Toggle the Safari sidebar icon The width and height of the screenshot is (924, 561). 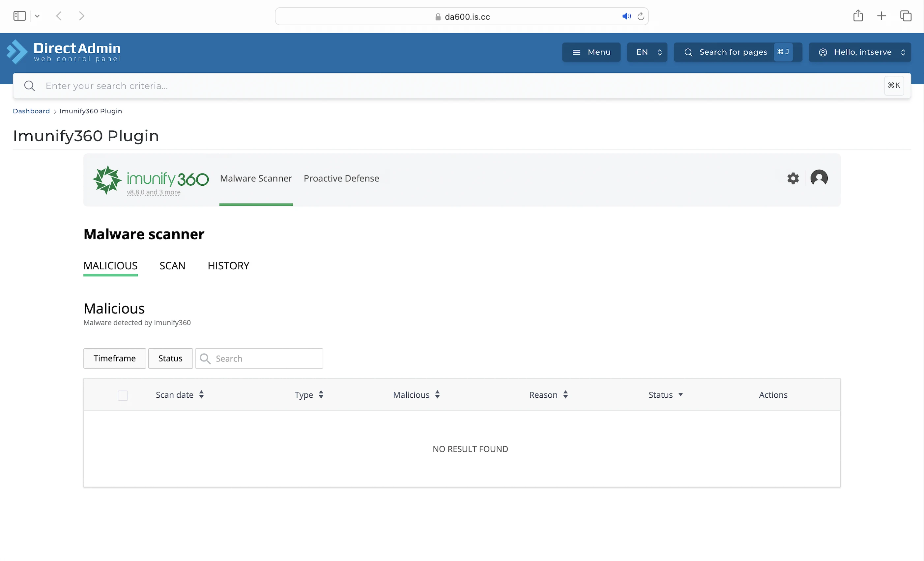click(19, 16)
